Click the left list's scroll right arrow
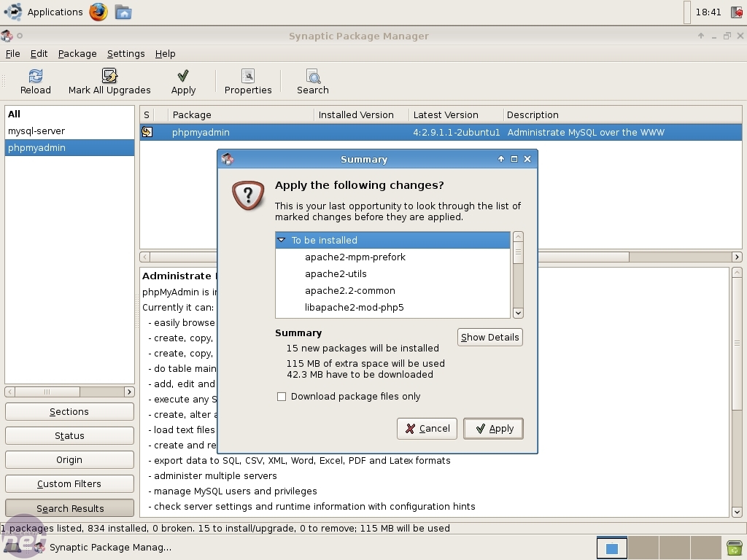 (129, 392)
